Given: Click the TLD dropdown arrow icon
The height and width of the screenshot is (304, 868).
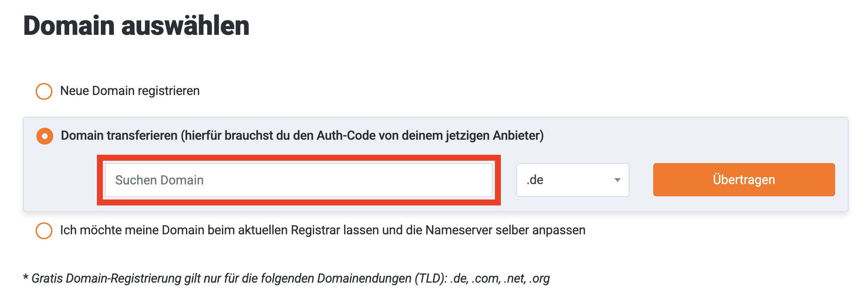Looking at the screenshot, I should coord(617,180).
